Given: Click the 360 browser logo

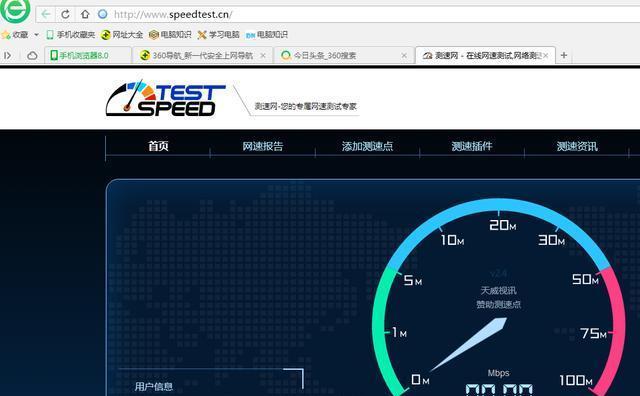Looking at the screenshot, I should [15, 10].
